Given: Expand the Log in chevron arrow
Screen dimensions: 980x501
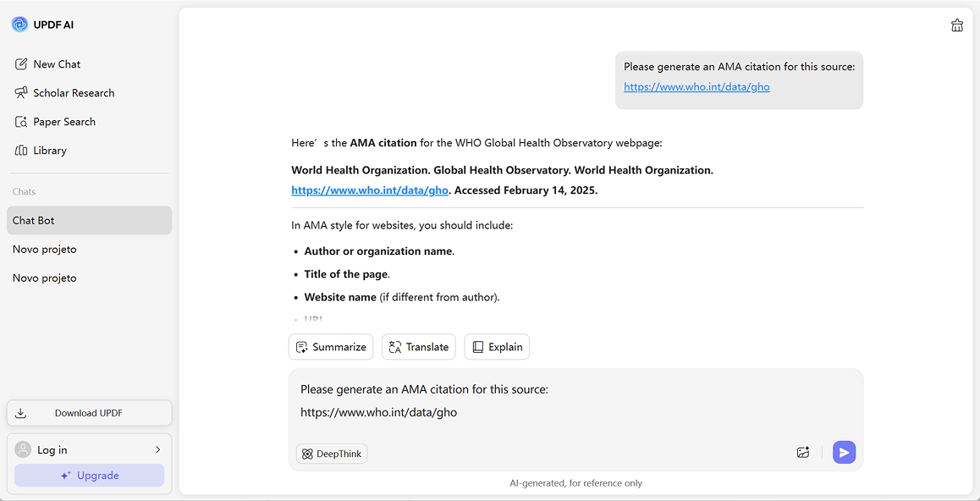Looking at the screenshot, I should (x=157, y=450).
